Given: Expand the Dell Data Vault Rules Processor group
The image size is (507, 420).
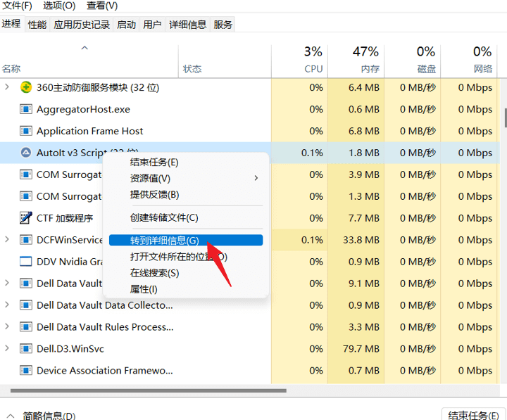Looking at the screenshot, I should [x=7, y=327].
